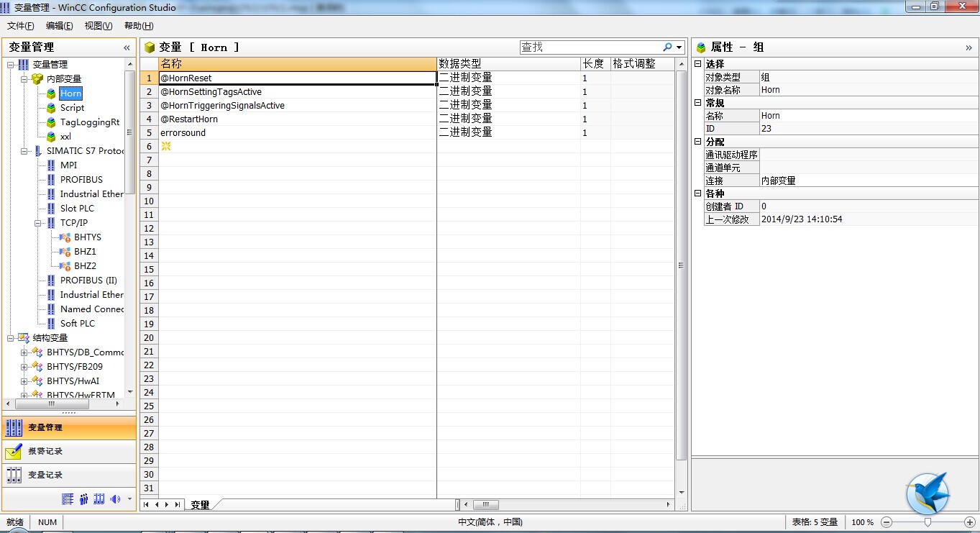Click the MPI channel unit icon
This screenshot has height=533, width=980.
click(x=51, y=165)
